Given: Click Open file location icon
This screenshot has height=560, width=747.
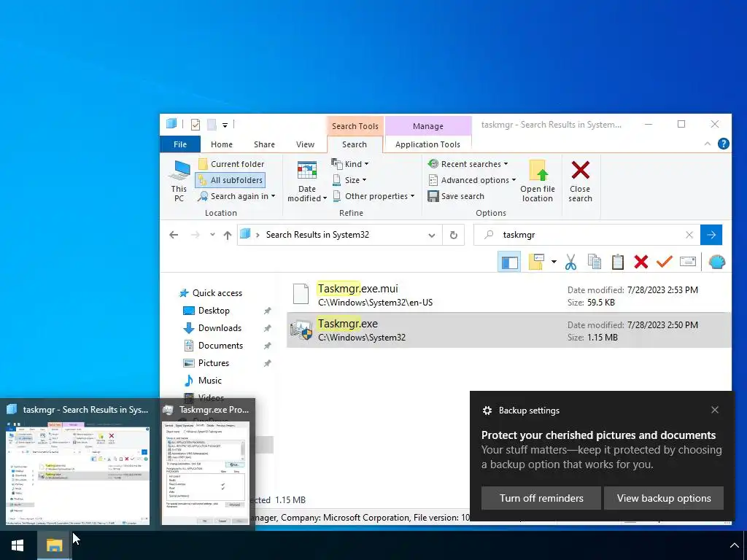Looking at the screenshot, I should (x=538, y=182).
